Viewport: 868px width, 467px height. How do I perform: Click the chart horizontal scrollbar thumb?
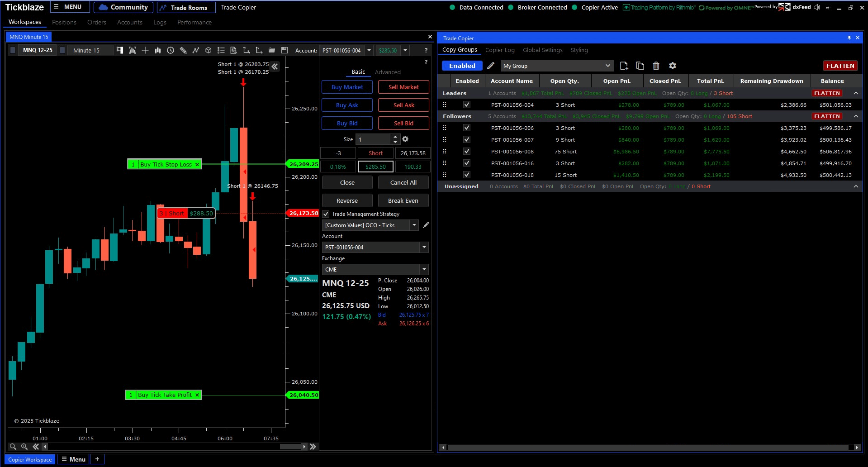[x=290, y=447]
